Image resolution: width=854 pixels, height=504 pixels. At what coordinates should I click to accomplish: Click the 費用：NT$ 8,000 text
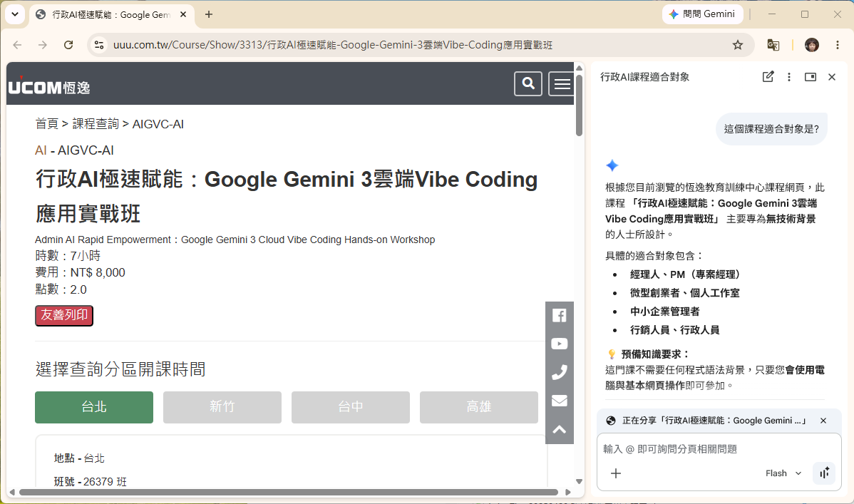[x=80, y=272]
